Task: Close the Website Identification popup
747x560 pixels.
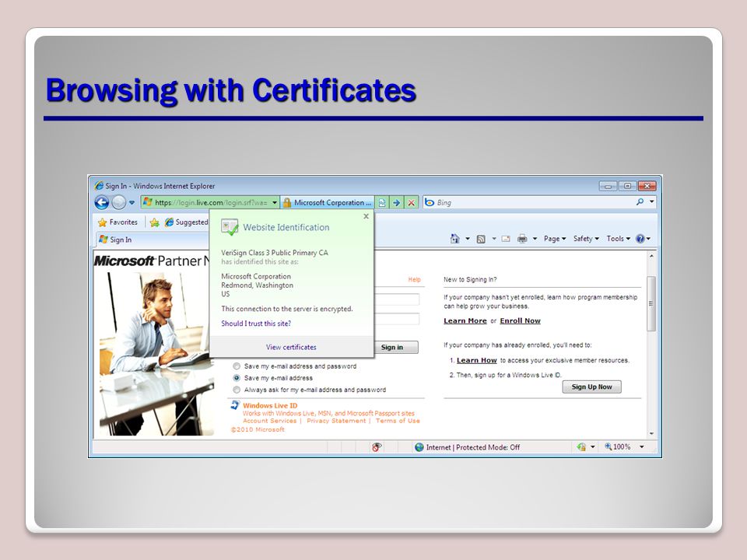Action: [x=366, y=216]
